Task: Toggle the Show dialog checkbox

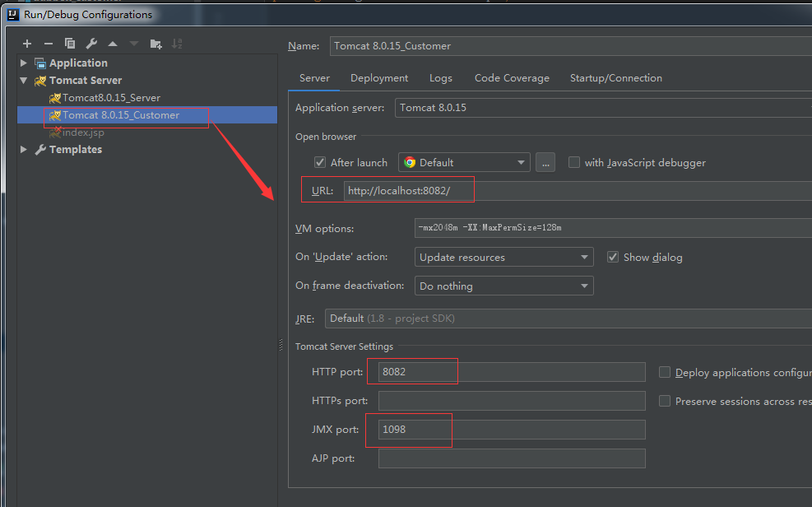Action: click(x=613, y=257)
